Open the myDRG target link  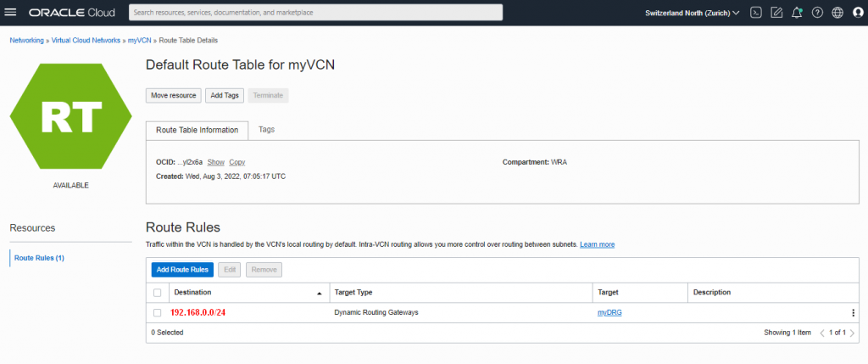[x=609, y=312]
